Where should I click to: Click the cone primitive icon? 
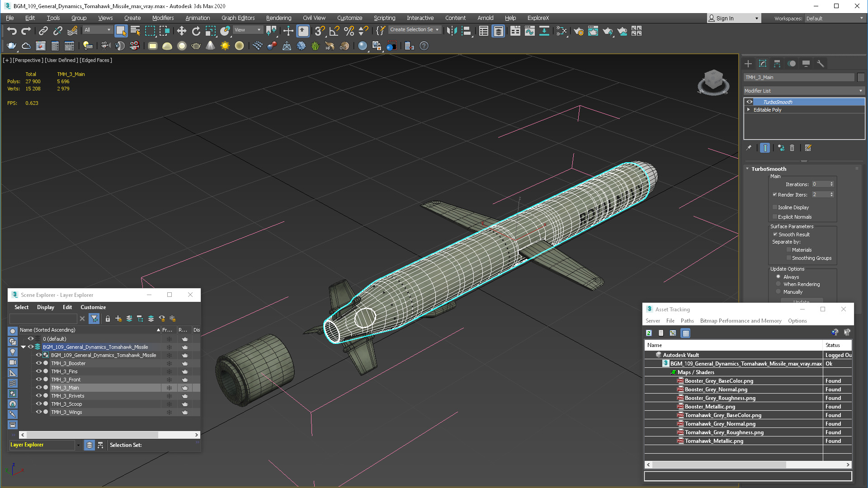[x=210, y=46]
